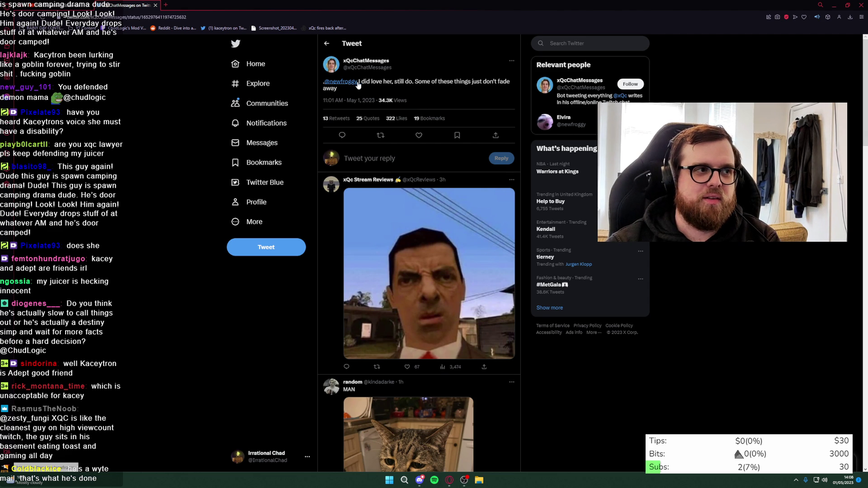Screen dimensions: 868x488
Task: View analytics showing 3,474 views
Action: coord(450,367)
